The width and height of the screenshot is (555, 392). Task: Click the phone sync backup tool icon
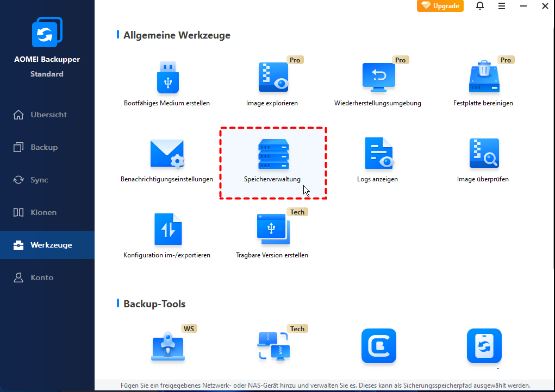(x=484, y=346)
